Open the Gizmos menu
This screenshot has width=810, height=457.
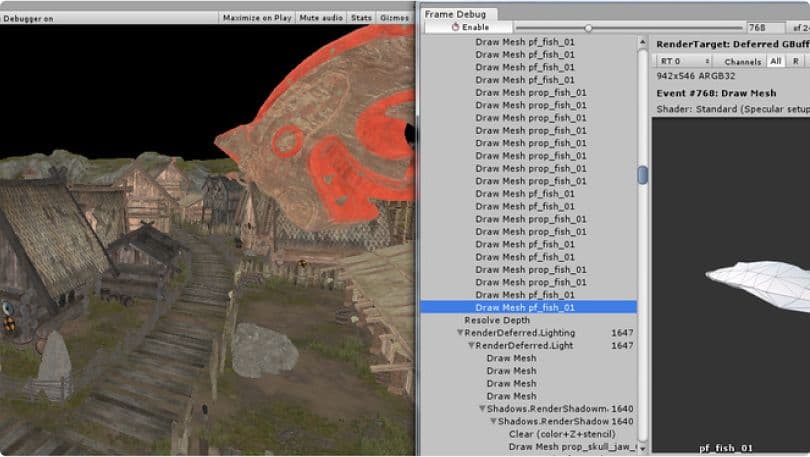tap(394, 17)
